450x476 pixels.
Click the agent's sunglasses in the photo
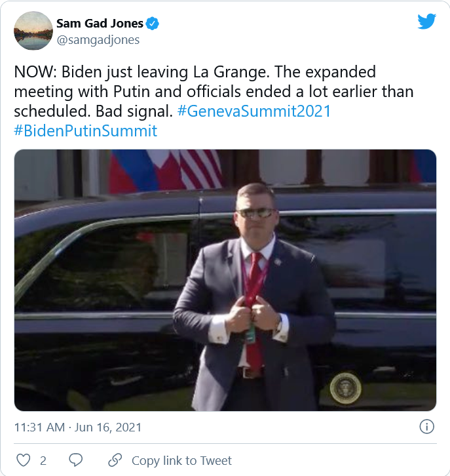[255, 212]
